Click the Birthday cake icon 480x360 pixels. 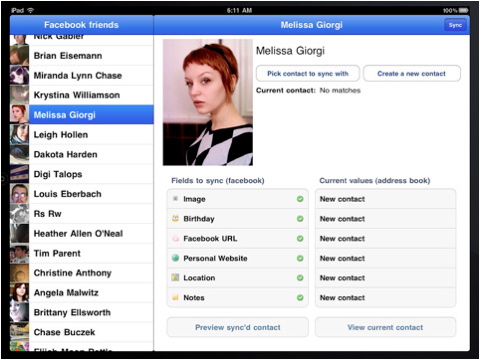coord(175,219)
